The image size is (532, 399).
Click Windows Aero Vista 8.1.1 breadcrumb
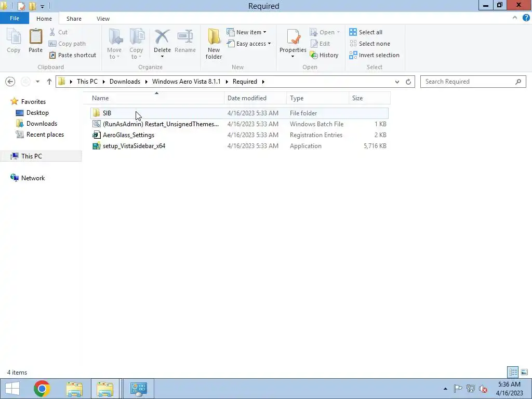click(x=187, y=82)
